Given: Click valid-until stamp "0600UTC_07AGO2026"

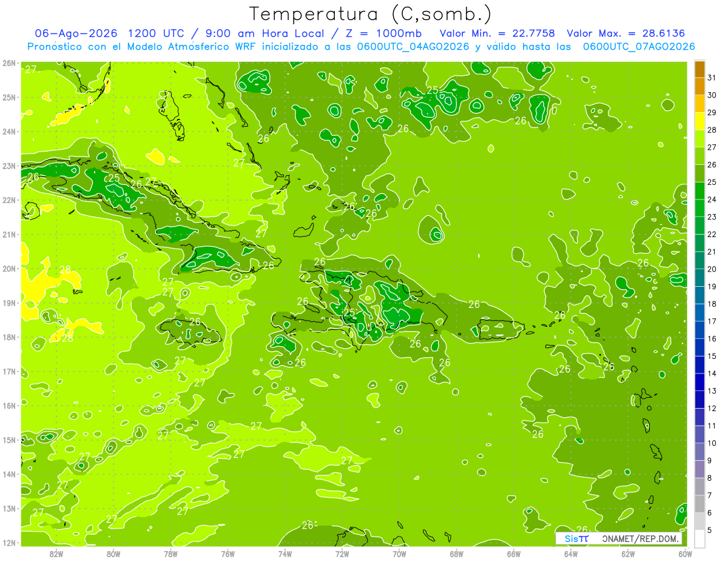Looking at the screenshot, I should 639,47.
